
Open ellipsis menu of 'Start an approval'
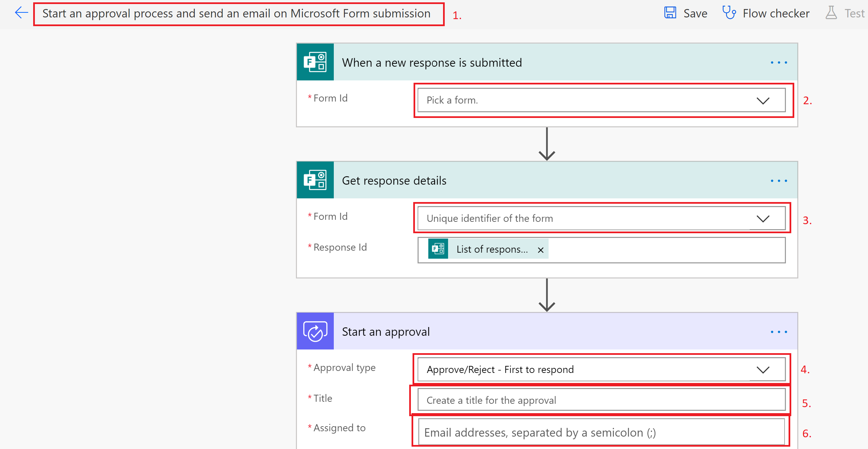click(779, 332)
